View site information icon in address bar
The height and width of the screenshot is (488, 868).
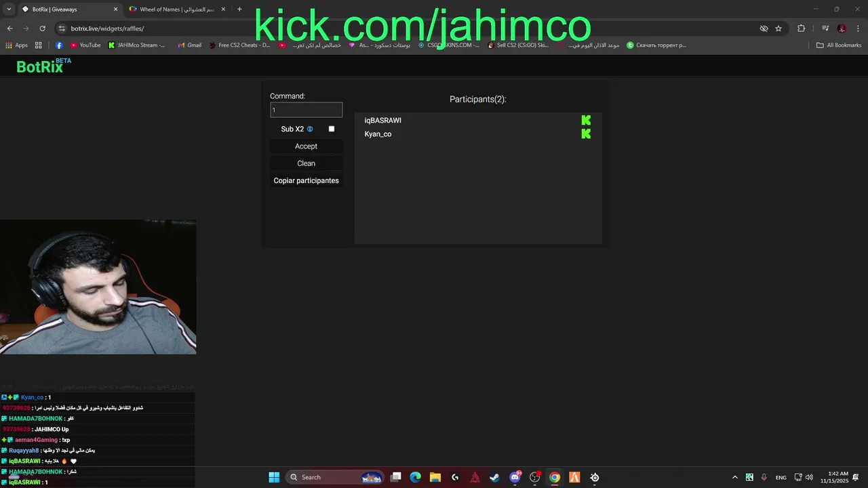point(62,28)
